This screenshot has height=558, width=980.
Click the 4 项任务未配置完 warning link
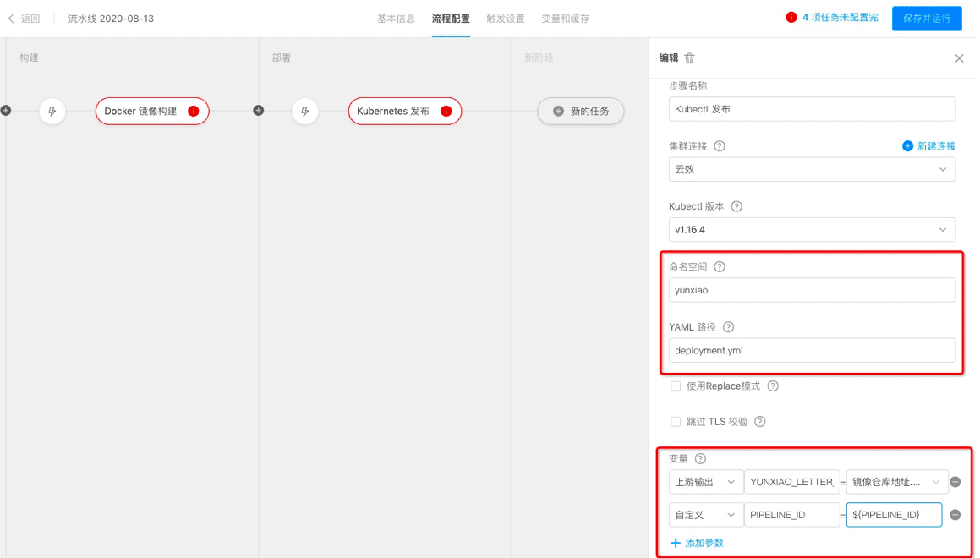pyautogui.click(x=840, y=18)
